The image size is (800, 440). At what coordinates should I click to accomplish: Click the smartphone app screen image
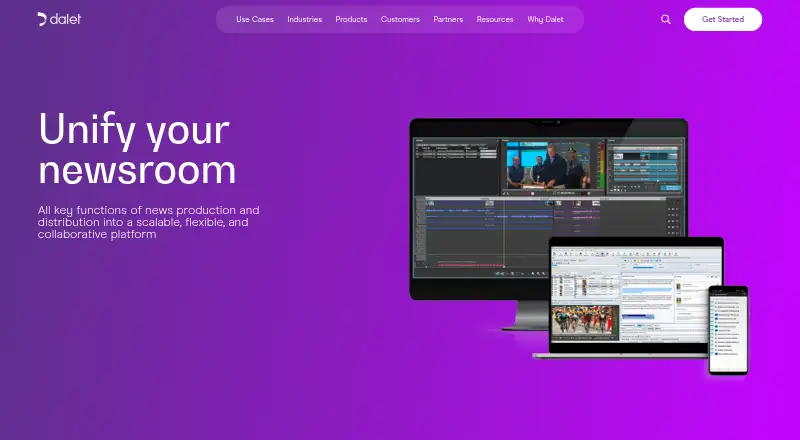click(729, 330)
